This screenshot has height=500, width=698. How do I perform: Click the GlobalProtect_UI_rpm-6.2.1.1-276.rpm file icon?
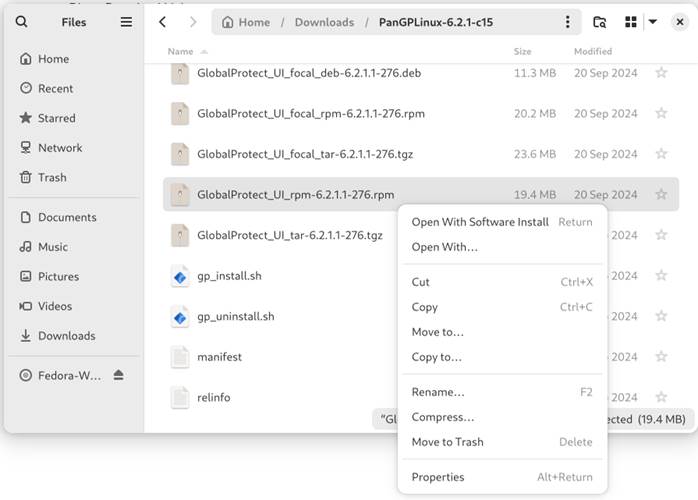pos(180,195)
